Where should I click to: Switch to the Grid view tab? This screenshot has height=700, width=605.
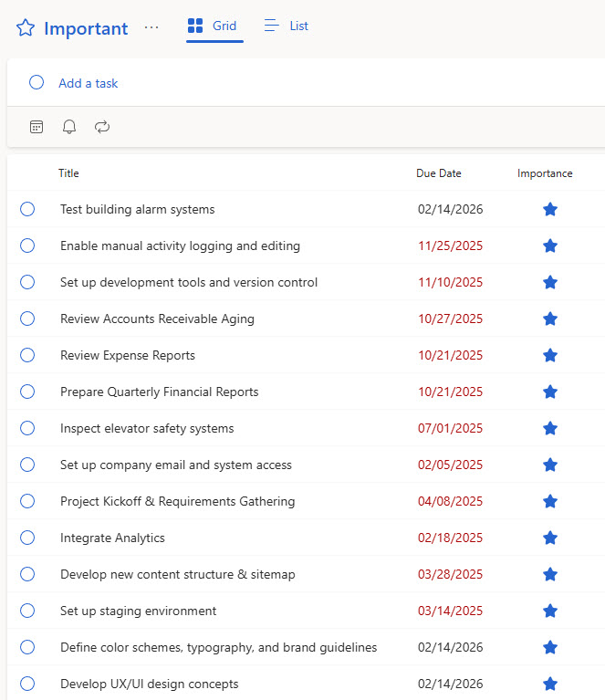point(214,26)
